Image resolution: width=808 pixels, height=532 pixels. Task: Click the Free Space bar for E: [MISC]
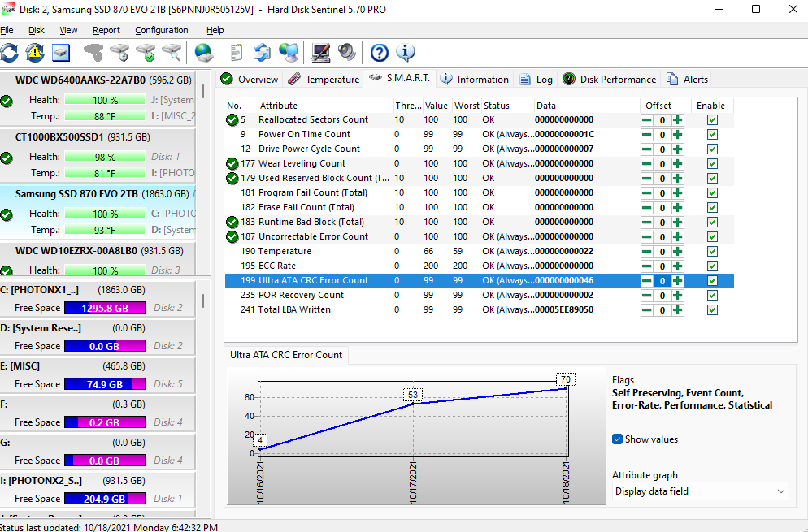click(x=105, y=384)
